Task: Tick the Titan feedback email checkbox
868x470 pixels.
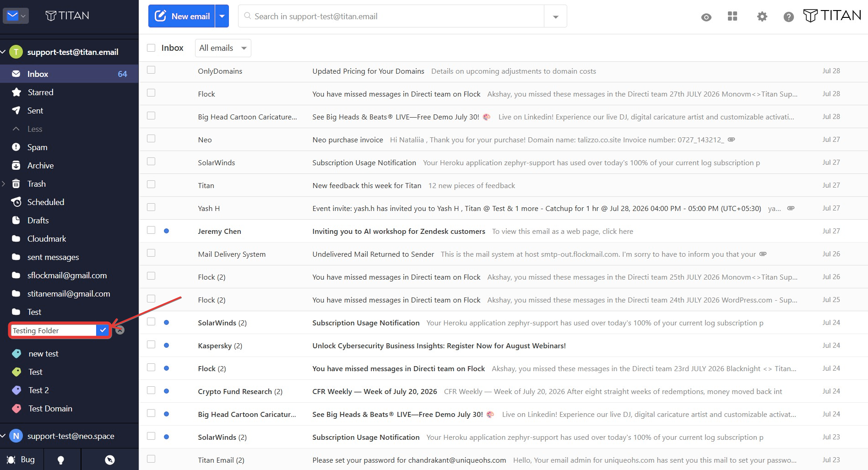Action: coord(151,184)
